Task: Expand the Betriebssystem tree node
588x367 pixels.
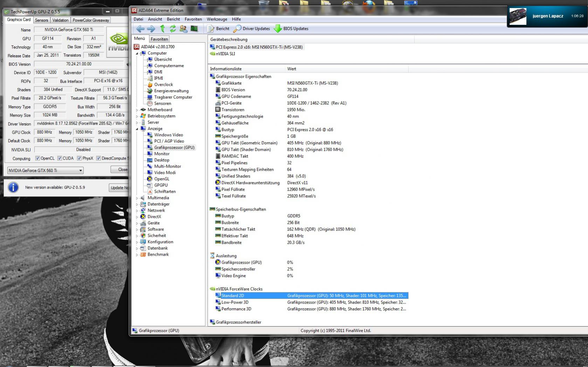Action: [x=137, y=116]
